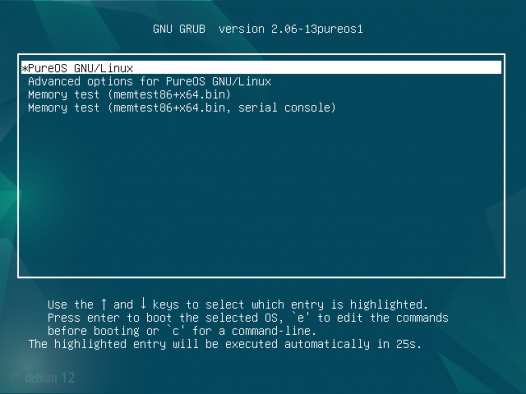Click the `c' command-line key hint

[x=176, y=331]
